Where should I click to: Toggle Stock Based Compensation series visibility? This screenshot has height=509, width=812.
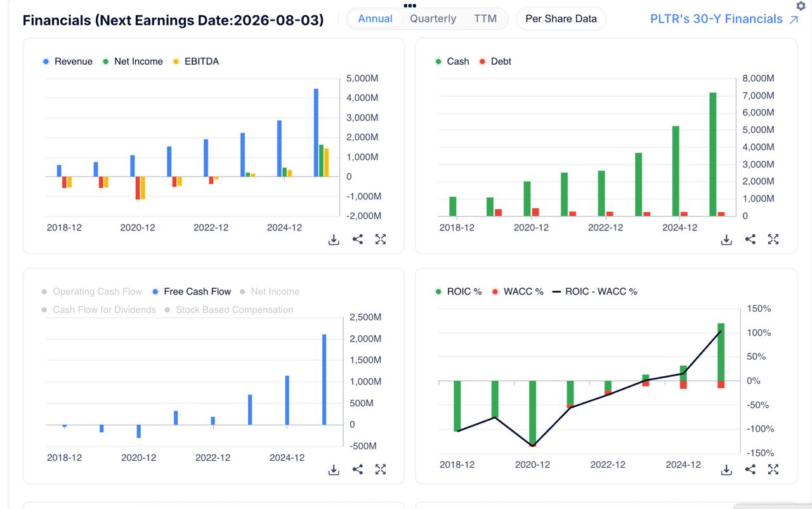tap(229, 310)
